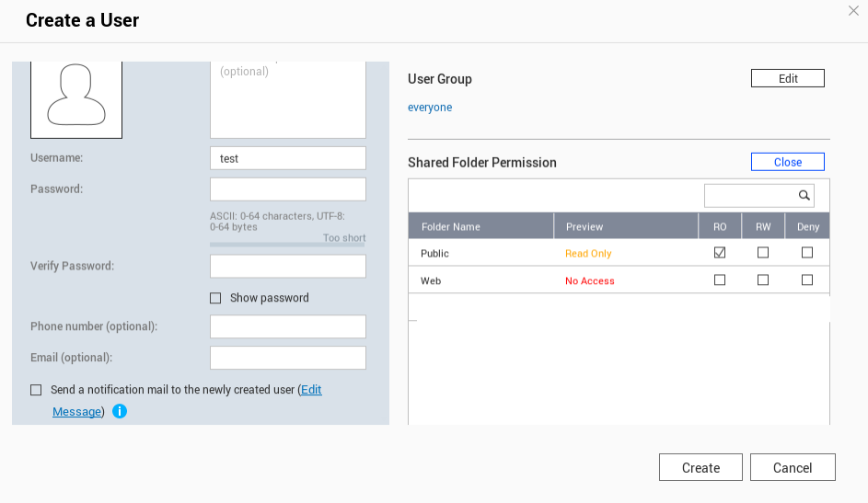This screenshot has width=868, height=503.
Task: Click the Verify Password field
Action: coord(288,266)
